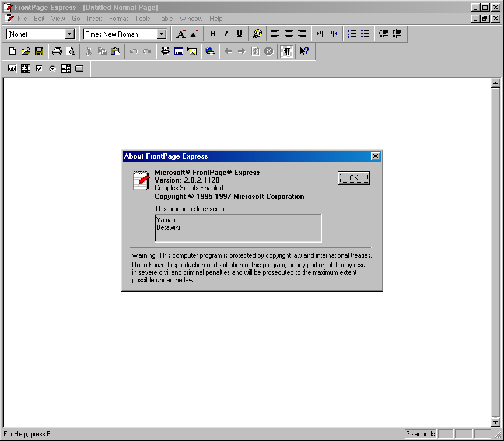Click the Undo arrow icon
Viewport: 504px width, 441px height.
[134, 51]
